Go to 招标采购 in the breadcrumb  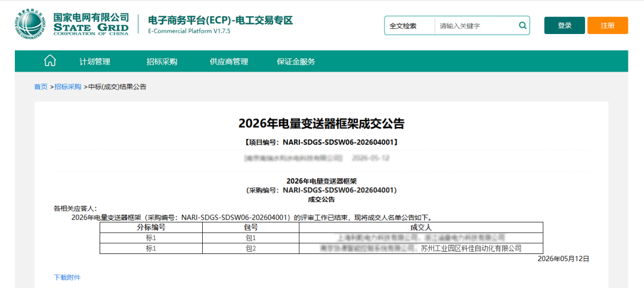click(x=68, y=86)
